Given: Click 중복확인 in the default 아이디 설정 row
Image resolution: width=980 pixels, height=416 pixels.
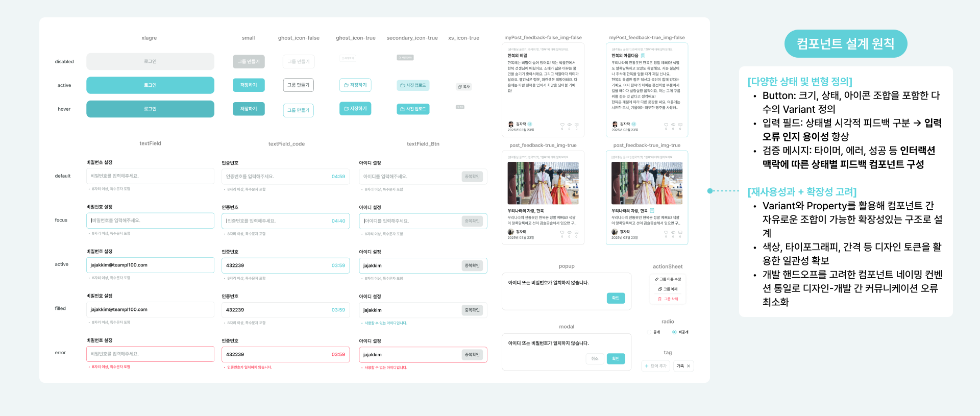Looking at the screenshot, I should pyautogui.click(x=472, y=177).
